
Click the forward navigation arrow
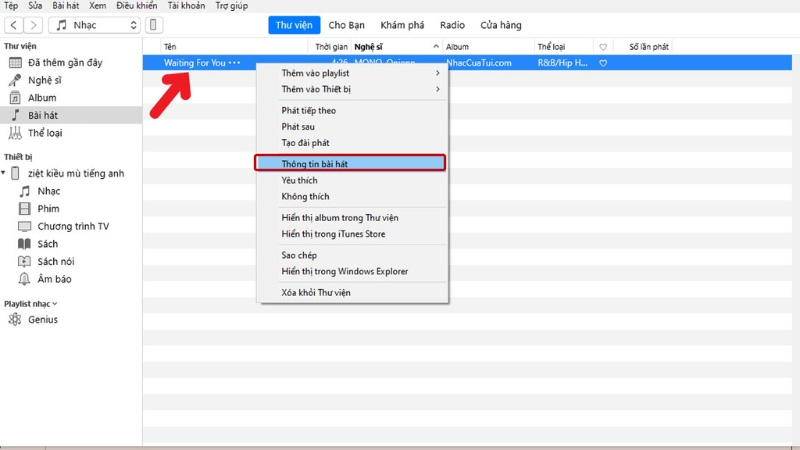coord(33,25)
